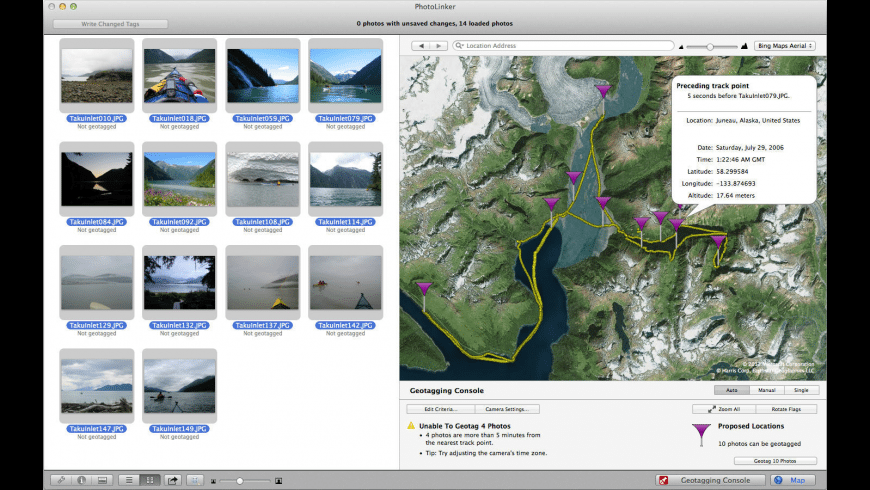870x490 pixels.
Task: Click 'Not geotagged' under TakuInlet114.JPG
Action: tap(346, 230)
